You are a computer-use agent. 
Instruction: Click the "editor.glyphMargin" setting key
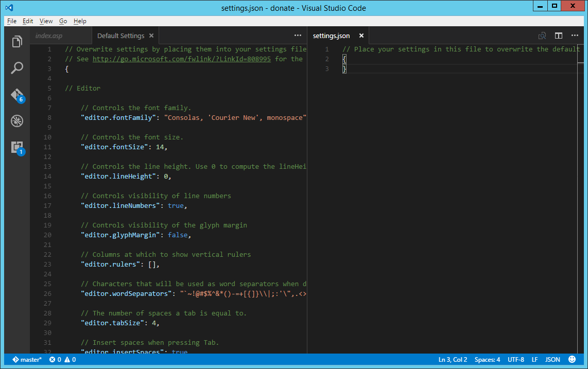click(120, 235)
